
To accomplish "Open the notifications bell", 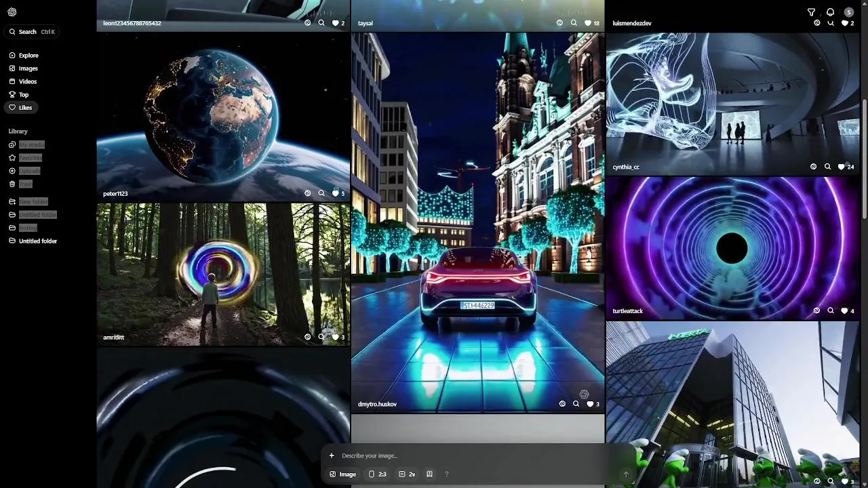I will 830,12.
